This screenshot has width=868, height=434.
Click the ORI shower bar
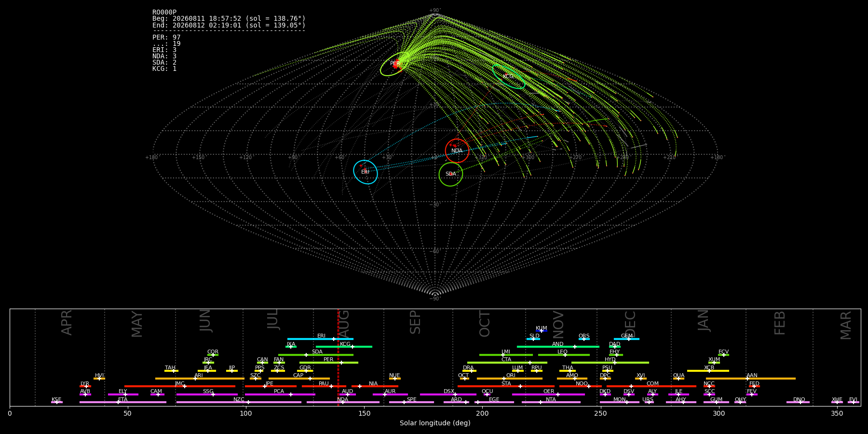pyautogui.click(x=510, y=379)
